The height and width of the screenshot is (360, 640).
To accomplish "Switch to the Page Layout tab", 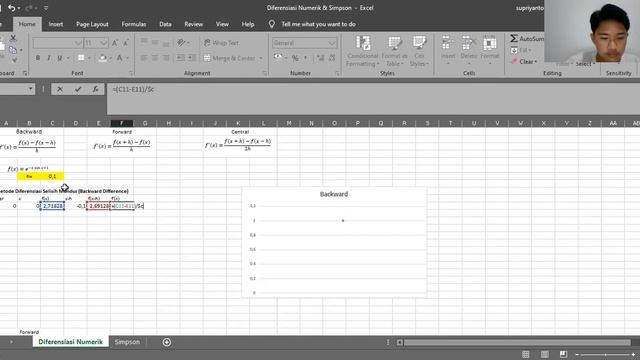I will [92, 24].
